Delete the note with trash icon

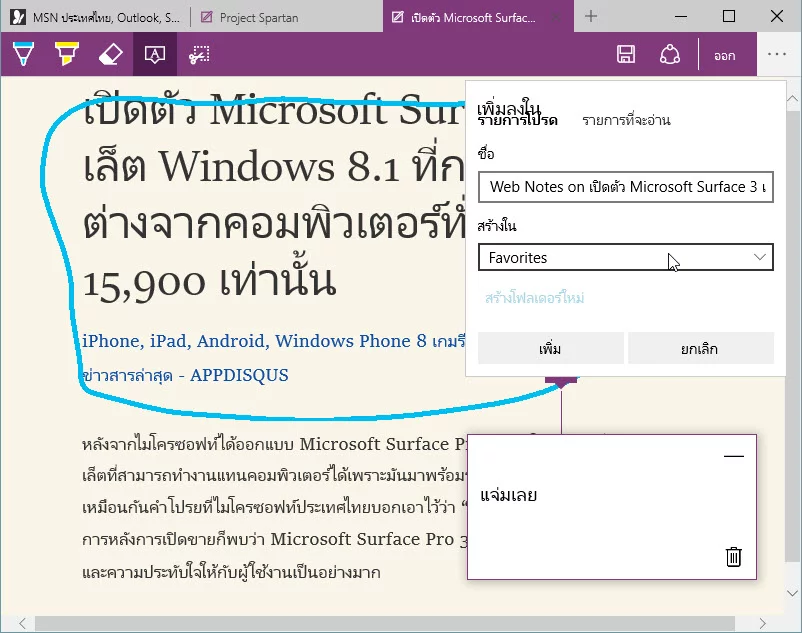(x=733, y=557)
